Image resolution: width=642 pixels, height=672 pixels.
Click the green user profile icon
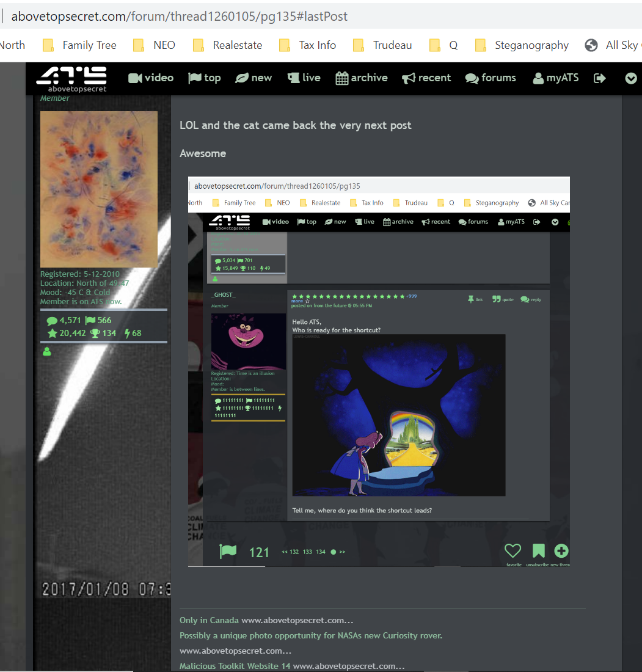point(47,351)
